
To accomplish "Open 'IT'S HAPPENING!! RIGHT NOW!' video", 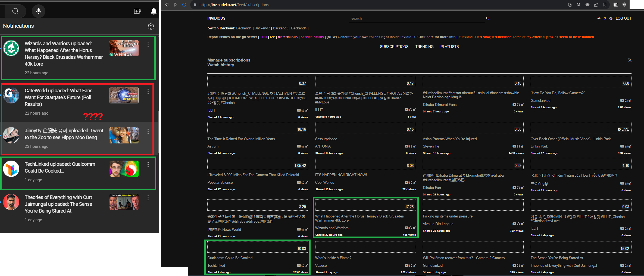I will coord(341,175).
